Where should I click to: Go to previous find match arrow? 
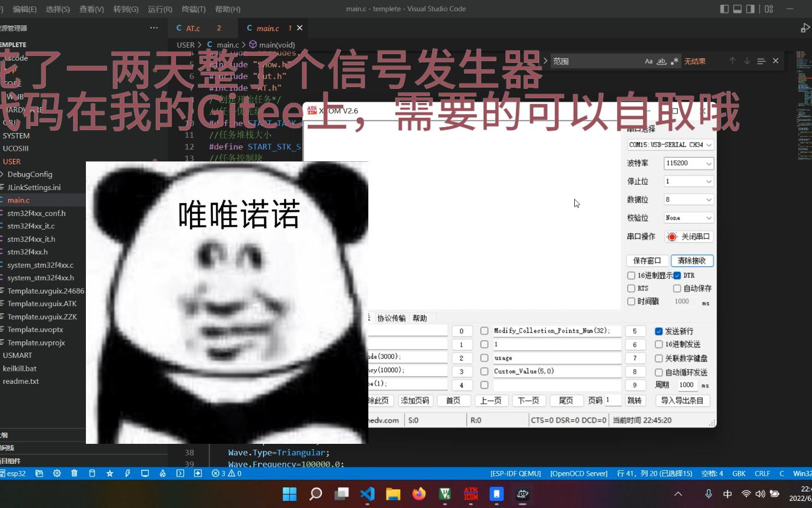click(733, 61)
